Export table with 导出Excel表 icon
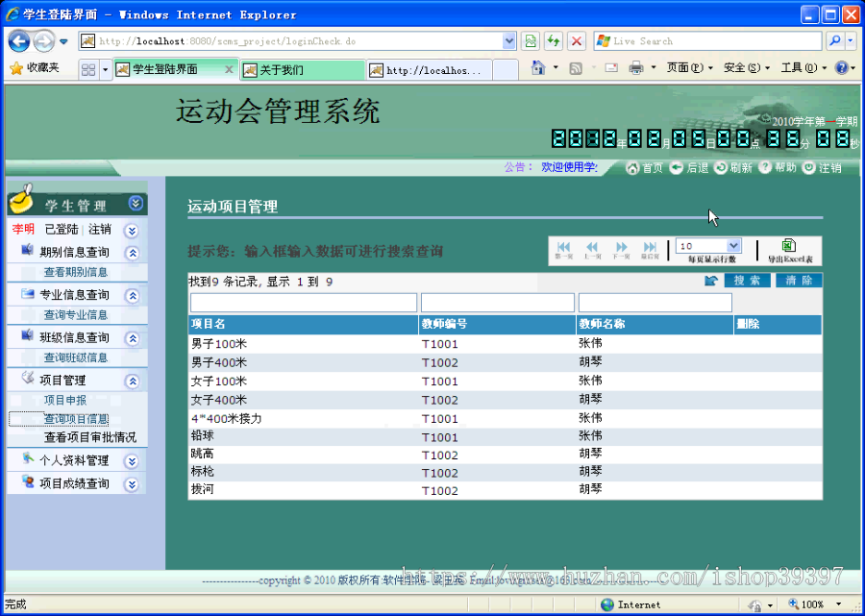Screen dimensions: 865x616 pos(790,251)
